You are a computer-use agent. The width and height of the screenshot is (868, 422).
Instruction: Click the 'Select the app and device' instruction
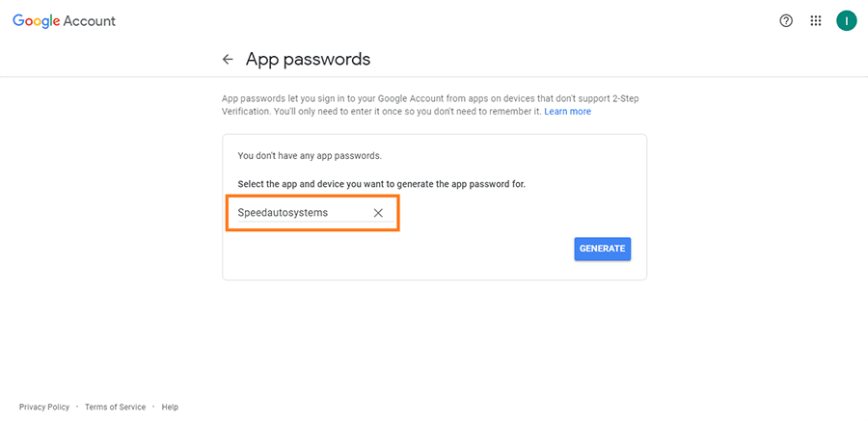[x=381, y=184]
